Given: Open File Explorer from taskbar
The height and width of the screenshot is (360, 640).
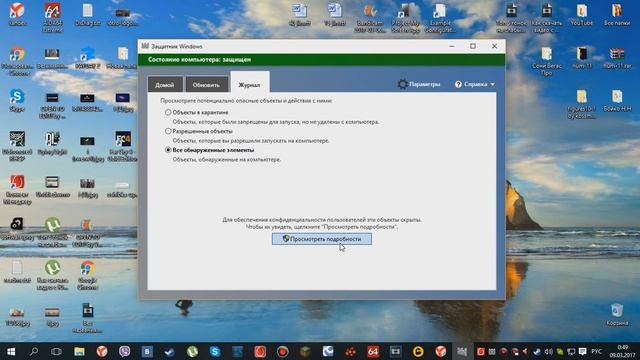Looking at the screenshot, I should pyautogui.click(x=79, y=351).
